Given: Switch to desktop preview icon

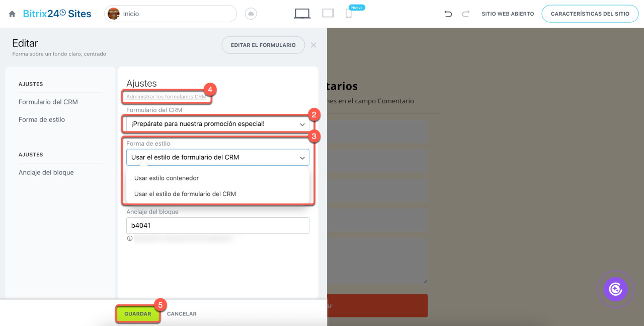Looking at the screenshot, I should (302, 14).
